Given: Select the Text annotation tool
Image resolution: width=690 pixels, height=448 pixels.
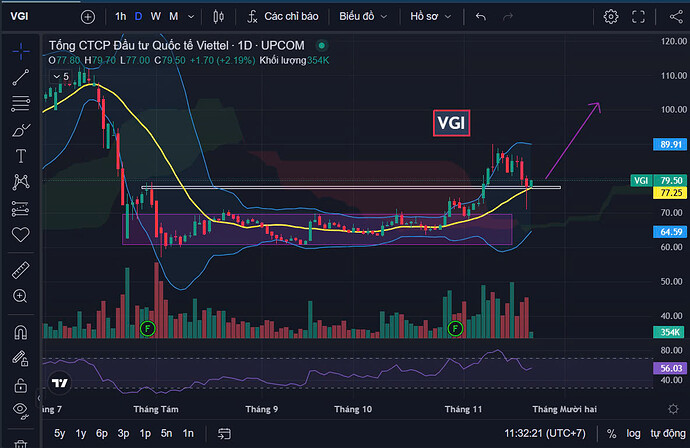Looking at the screenshot, I should tap(21, 156).
